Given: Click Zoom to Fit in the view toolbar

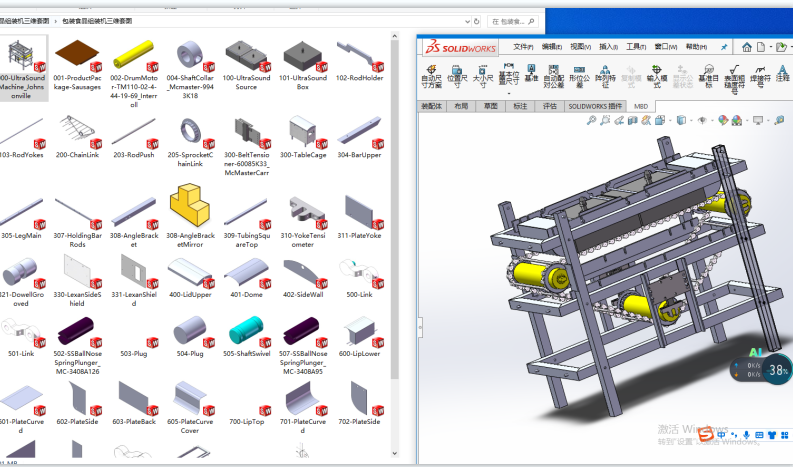Looking at the screenshot, I should click(x=591, y=120).
